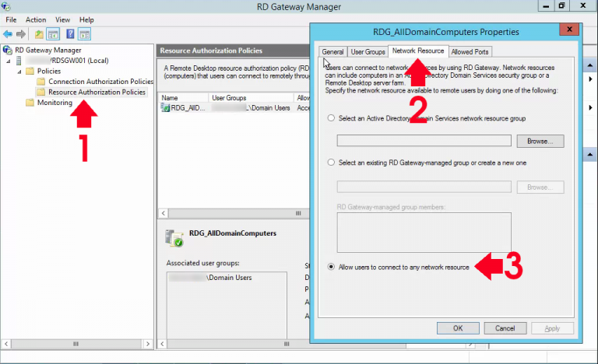Viewport: 598px width, 364px height.
Task: Click the Monitoring folder icon
Action: 30,103
